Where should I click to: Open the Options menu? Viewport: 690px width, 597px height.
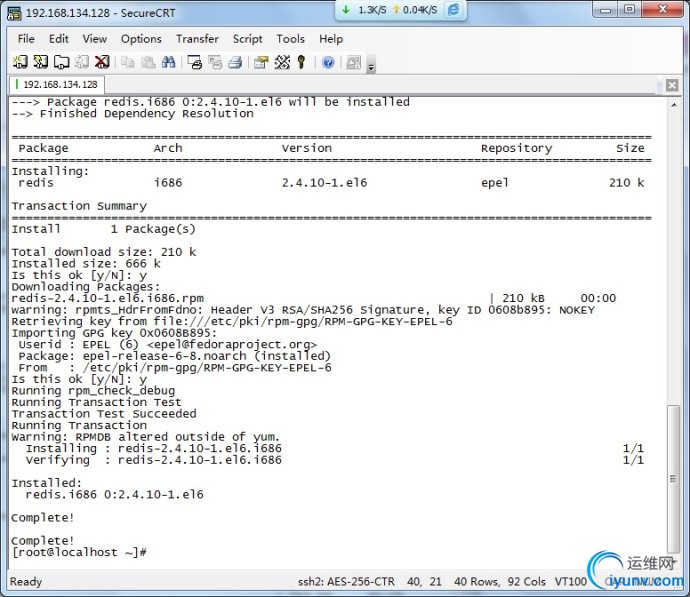tap(141, 39)
